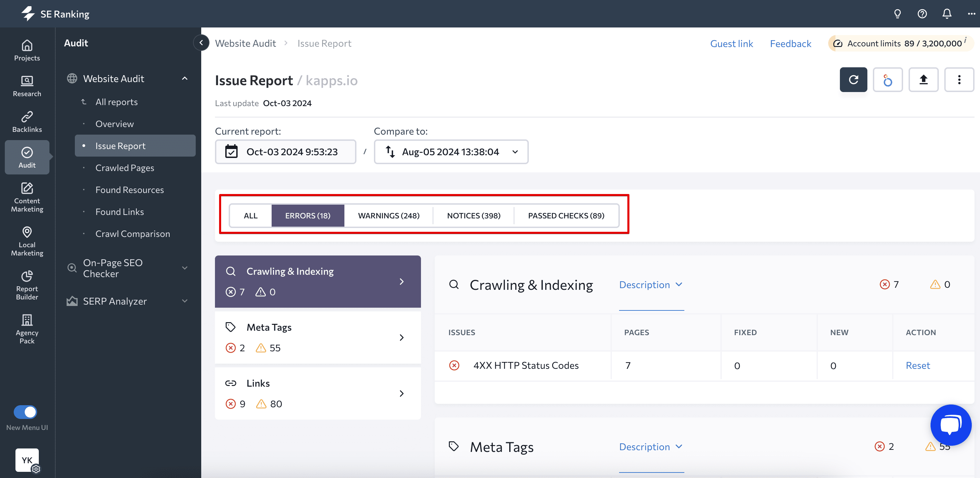
Task: Click Reset action for 4XX HTTP Status Codes
Action: click(x=918, y=365)
